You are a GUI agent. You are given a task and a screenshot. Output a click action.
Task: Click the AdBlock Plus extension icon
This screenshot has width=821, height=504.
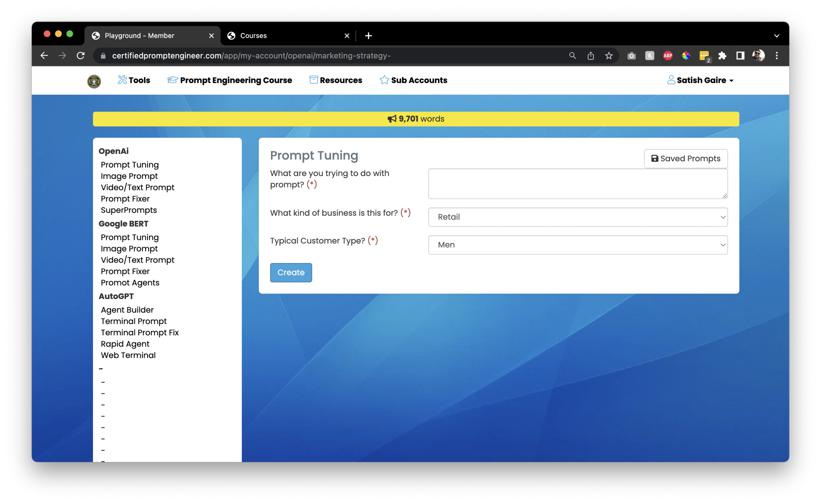click(667, 56)
